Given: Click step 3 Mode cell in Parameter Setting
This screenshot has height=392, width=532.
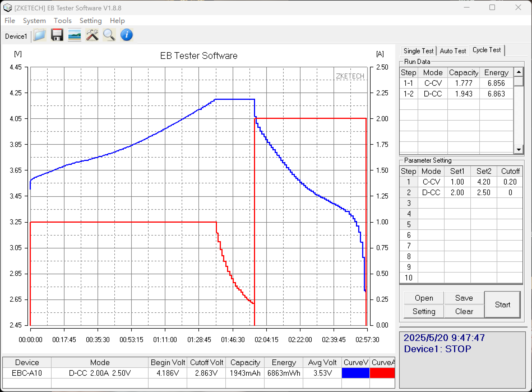Looking at the screenshot, I should tap(431, 203).
